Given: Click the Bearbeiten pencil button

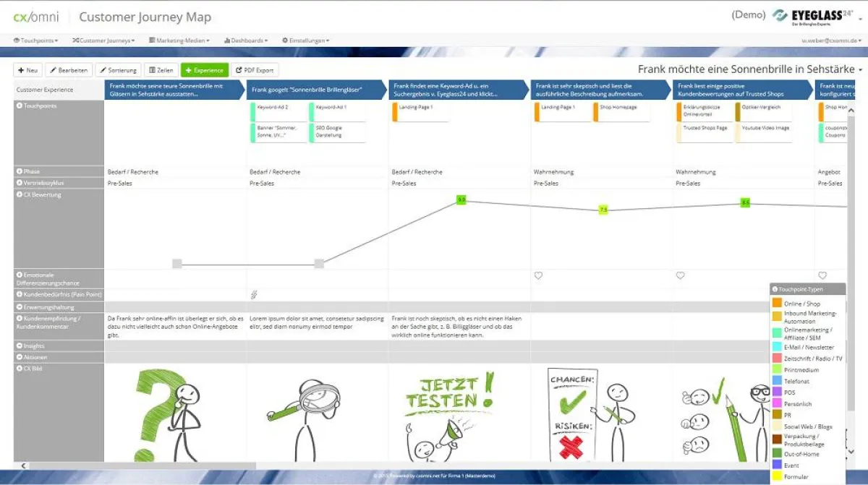Looking at the screenshot, I should 69,70.
